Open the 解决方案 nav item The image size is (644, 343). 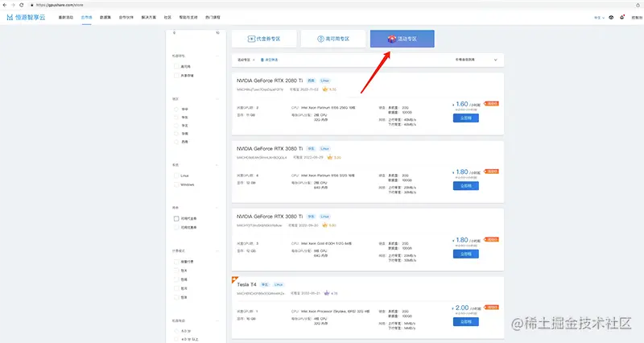point(149,17)
